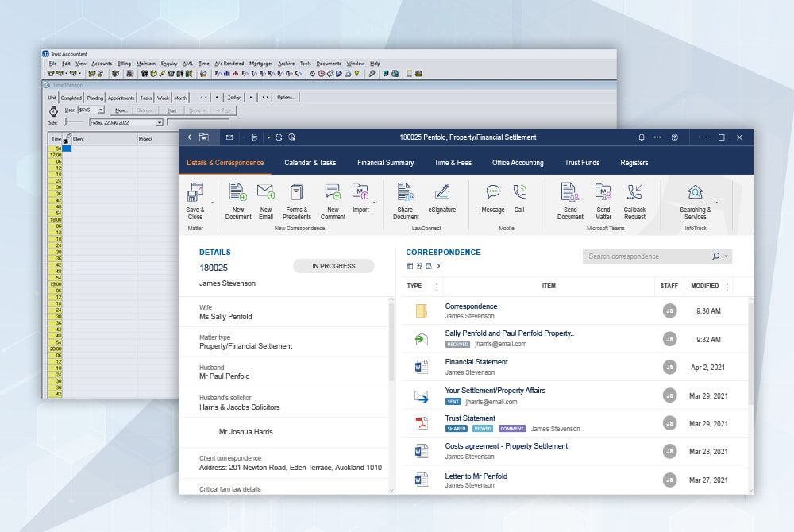Switch to the Time & Fees tab
The height and width of the screenshot is (532, 794).
pos(453,163)
